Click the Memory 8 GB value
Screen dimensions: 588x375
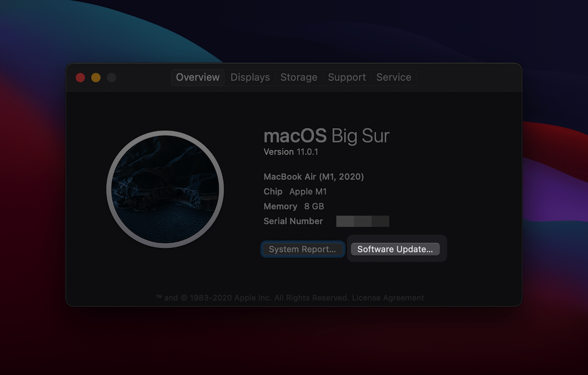[314, 206]
